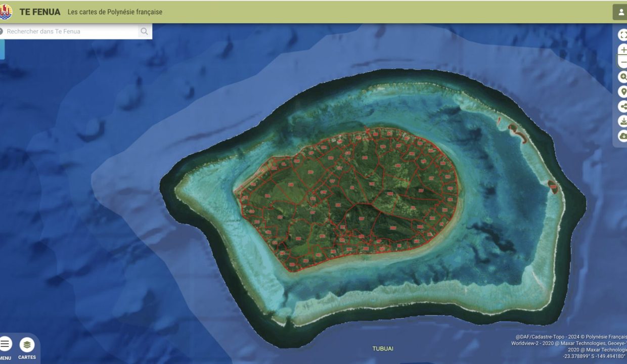Click the small motu parcel on the eastern reef
Image resolution: width=627 pixels, height=364 pixels.
point(553,187)
